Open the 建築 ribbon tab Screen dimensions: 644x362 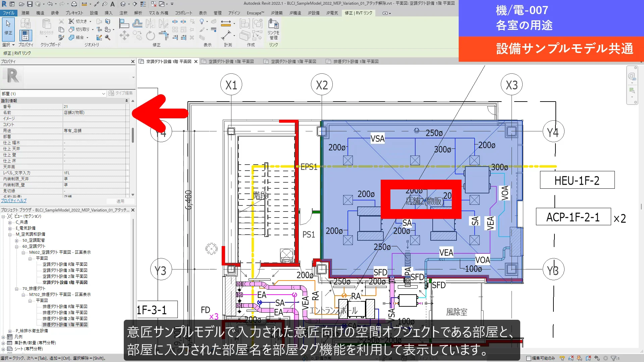(25, 13)
